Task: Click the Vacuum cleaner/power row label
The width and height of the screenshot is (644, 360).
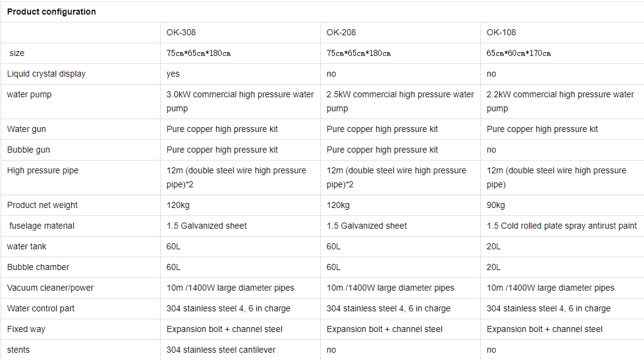Action: pyautogui.click(x=51, y=288)
